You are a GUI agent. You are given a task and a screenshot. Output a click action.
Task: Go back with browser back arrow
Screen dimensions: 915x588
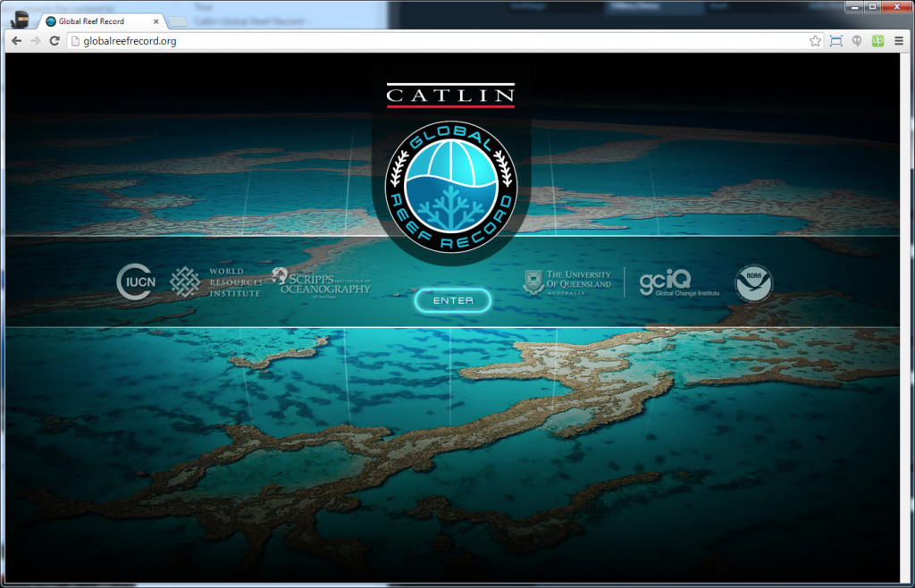[16, 41]
